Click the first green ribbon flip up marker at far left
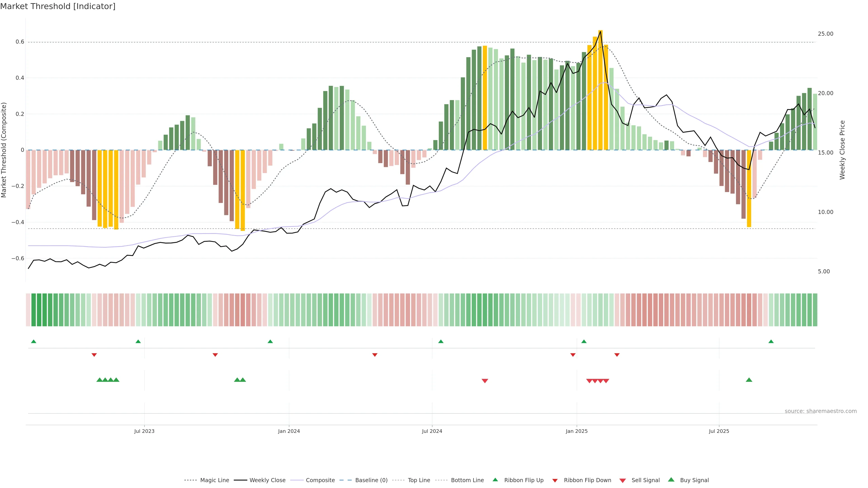The height and width of the screenshot is (488, 868). [33, 342]
